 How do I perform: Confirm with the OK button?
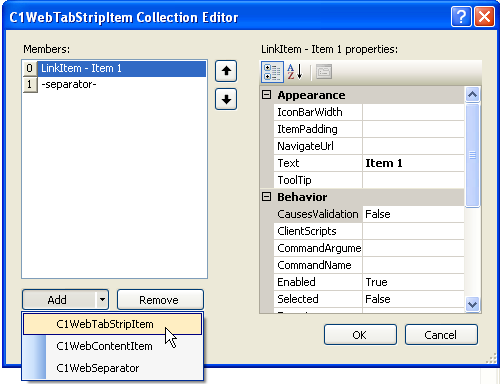[360, 335]
